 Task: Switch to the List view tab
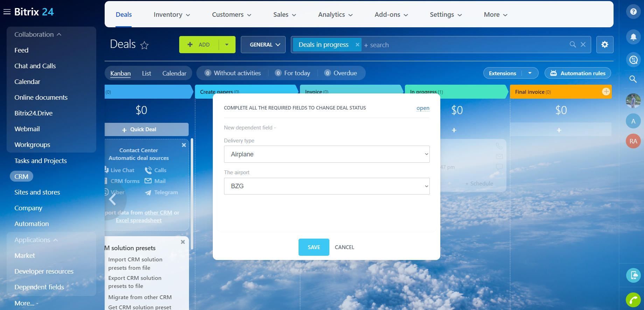[146, 73]
